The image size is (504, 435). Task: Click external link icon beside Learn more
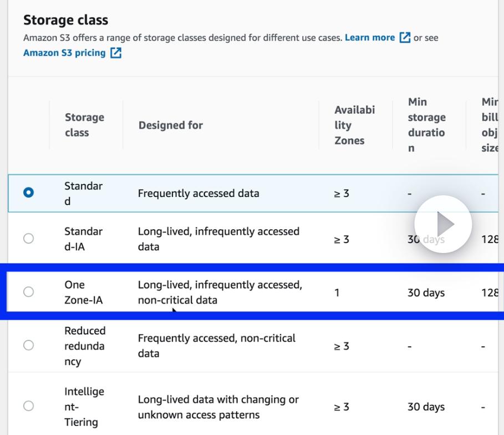click(405, 38)
